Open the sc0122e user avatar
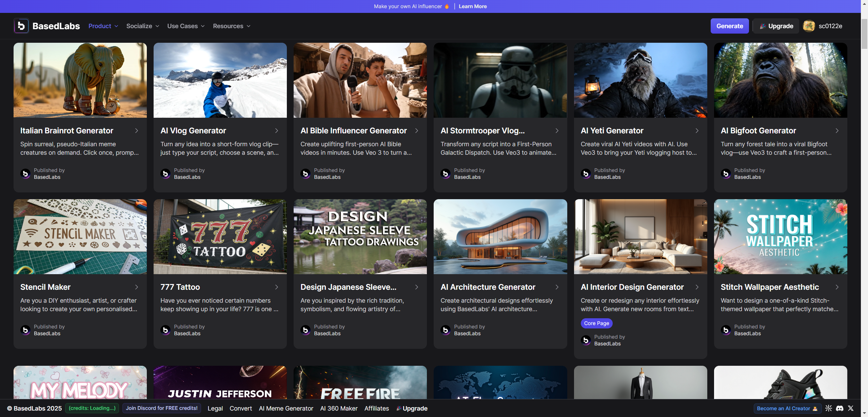Screen dimensions: 868x417 tap(809, 26)
